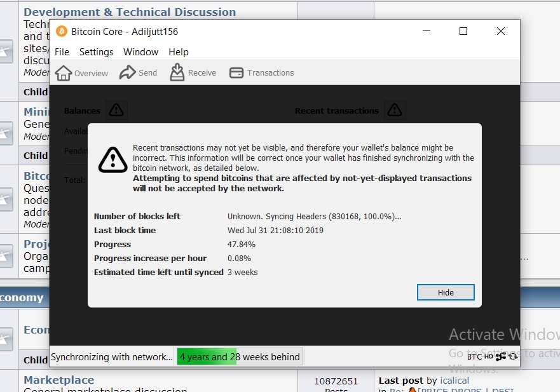Click the warning icon next to Balances

click(x=116, y=110)
